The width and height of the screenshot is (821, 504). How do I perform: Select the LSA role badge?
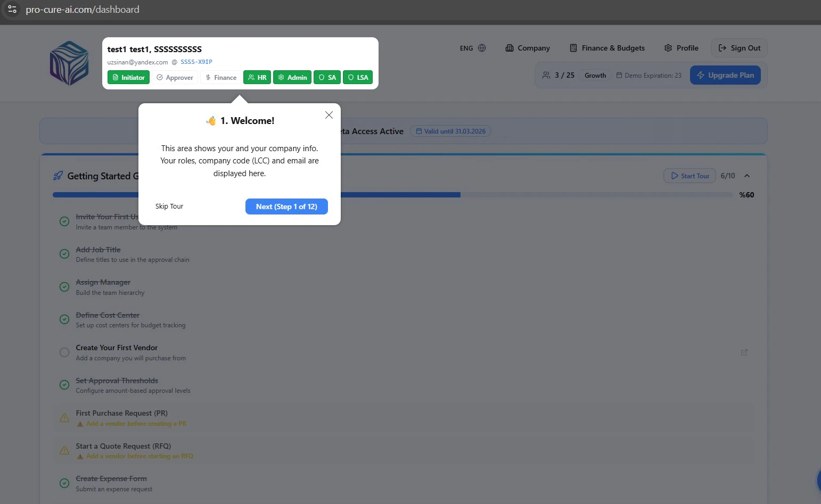[358, 77]
